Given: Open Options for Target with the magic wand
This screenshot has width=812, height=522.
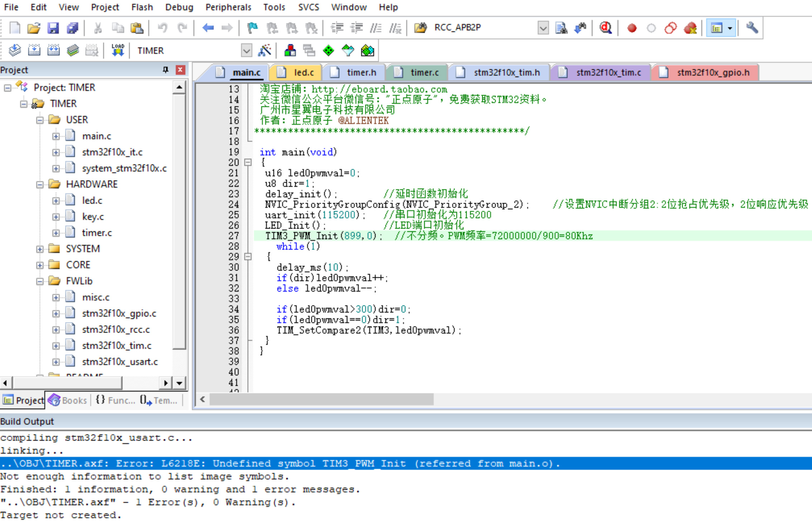Looking at the screenshot, I should 266,51.
